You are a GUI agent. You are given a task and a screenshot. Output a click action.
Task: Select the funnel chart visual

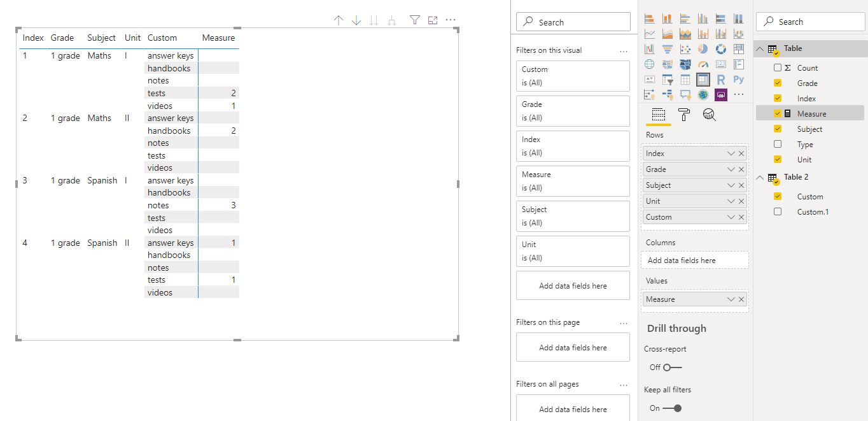pos(667,49)
